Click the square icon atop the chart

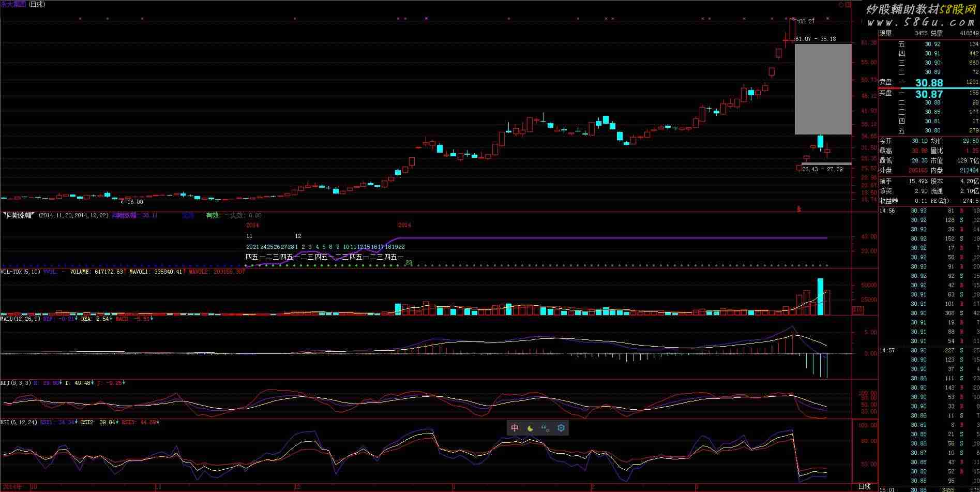pos(848,5)
